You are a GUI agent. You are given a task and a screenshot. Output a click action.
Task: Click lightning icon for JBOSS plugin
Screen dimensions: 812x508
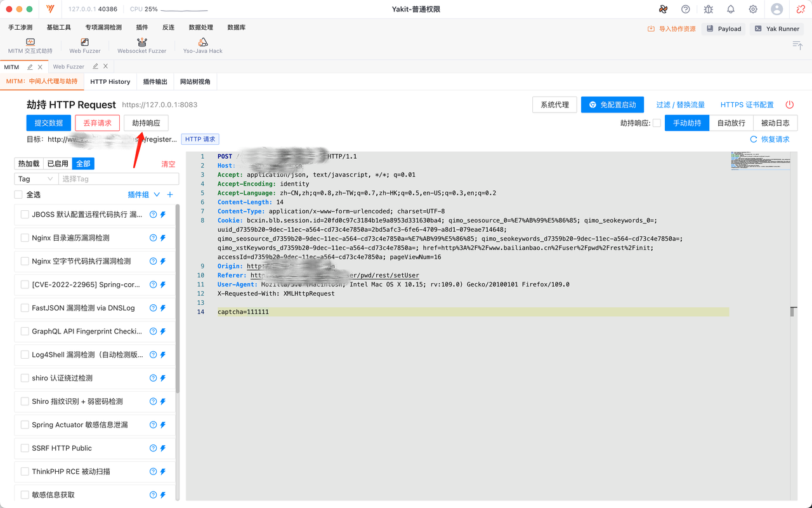(163, 215)
